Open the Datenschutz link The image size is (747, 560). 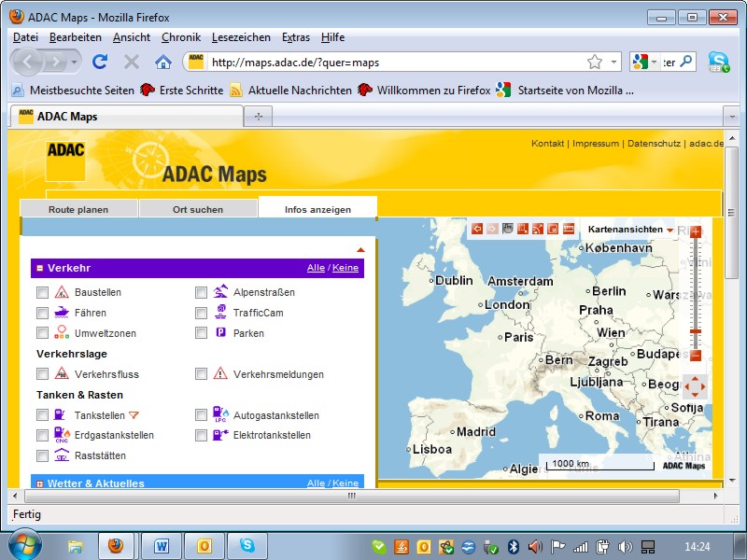[x=654, y=144]
